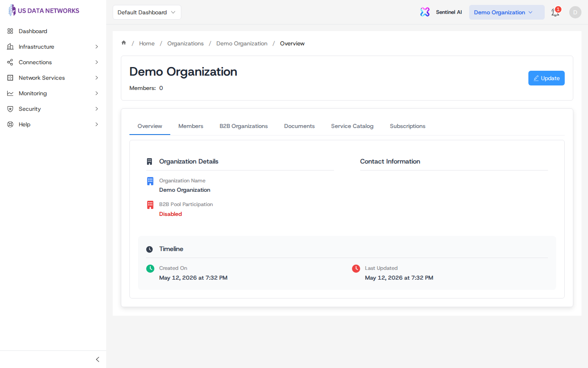
Task: Click the Help lifebuoy icon
Action: tap(10, 124)
